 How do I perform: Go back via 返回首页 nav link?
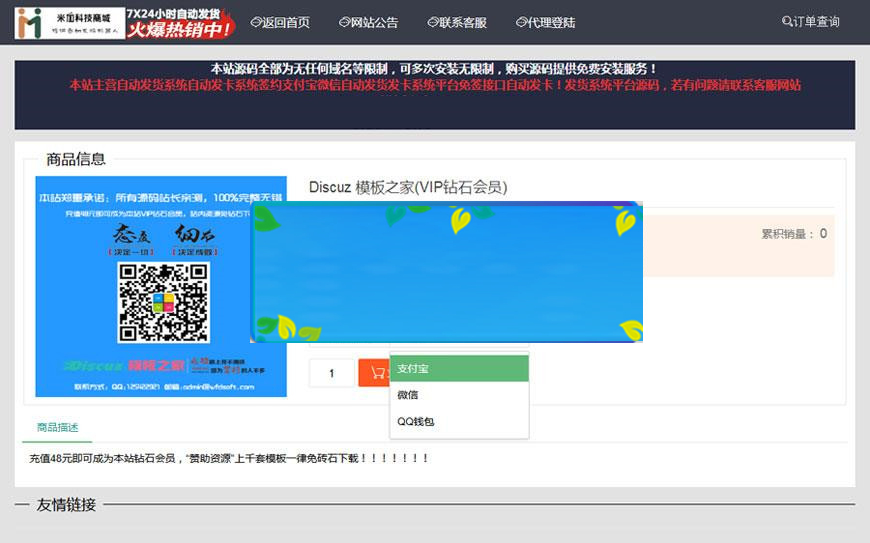click(280, 22)
